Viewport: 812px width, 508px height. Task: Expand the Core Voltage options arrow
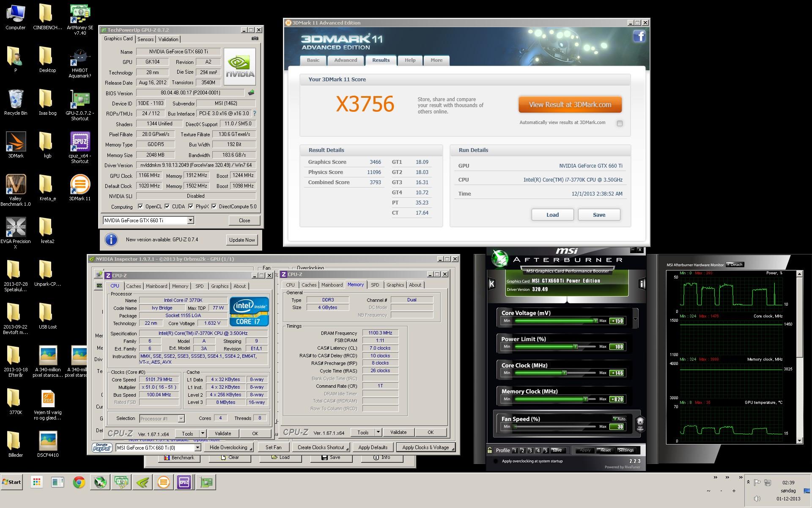635,319
